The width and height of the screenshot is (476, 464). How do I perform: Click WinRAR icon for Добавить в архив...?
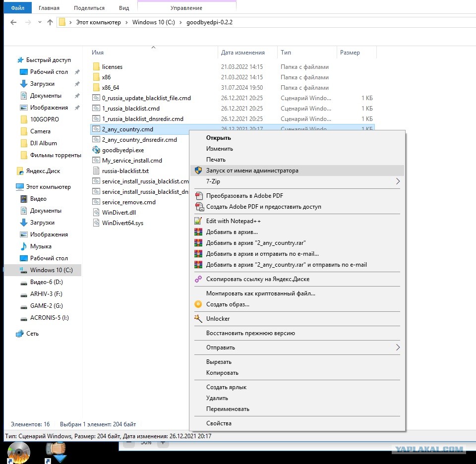(x=198, y=232)
